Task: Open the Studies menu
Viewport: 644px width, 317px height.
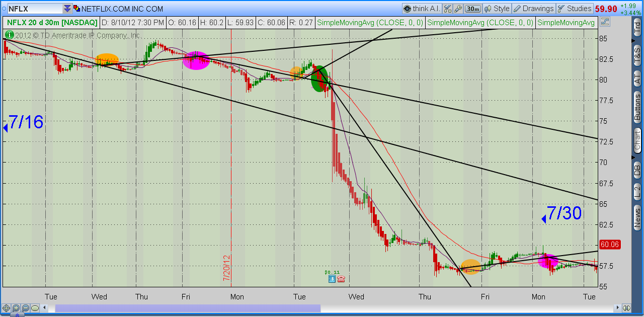Action: 575,9
